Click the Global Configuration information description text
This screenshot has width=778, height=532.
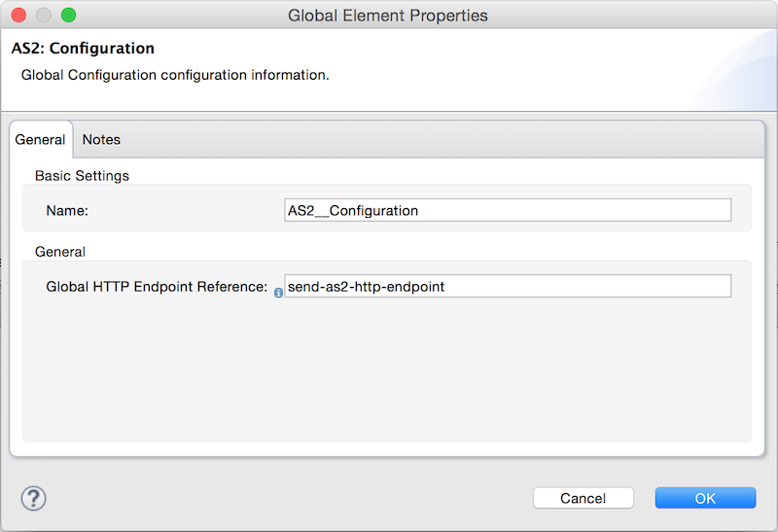click(175, 75)
